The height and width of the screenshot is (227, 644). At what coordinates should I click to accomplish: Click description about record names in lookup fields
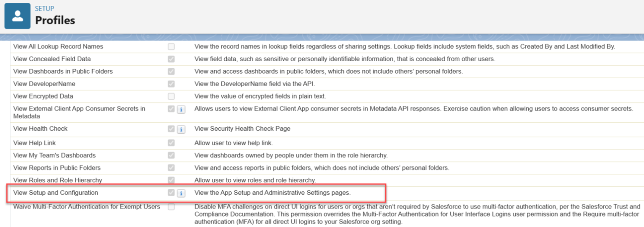click(x=405, y=46)
